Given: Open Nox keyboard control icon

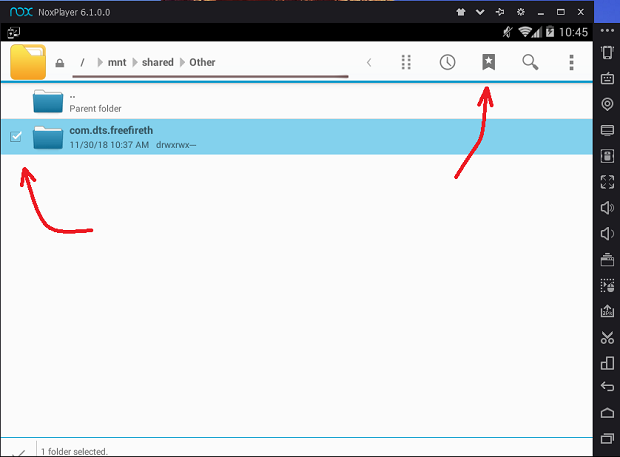Looking at the screenshot, I should (x=607, y=78).
